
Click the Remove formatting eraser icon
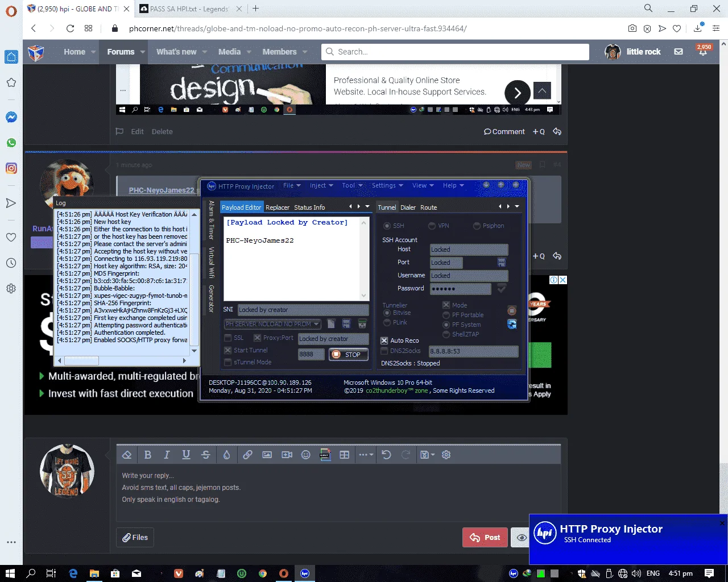(127, 455)
